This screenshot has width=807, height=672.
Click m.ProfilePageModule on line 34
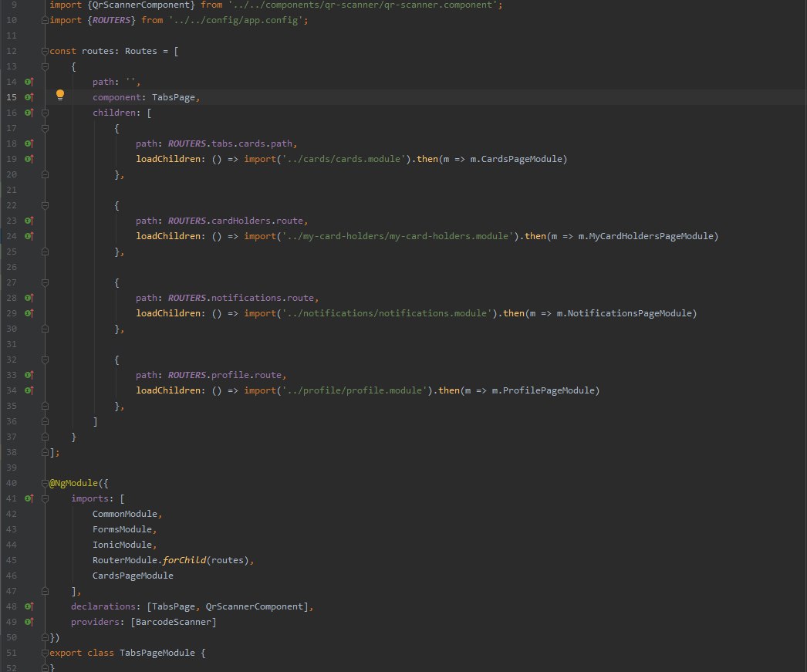click(543, 390)
